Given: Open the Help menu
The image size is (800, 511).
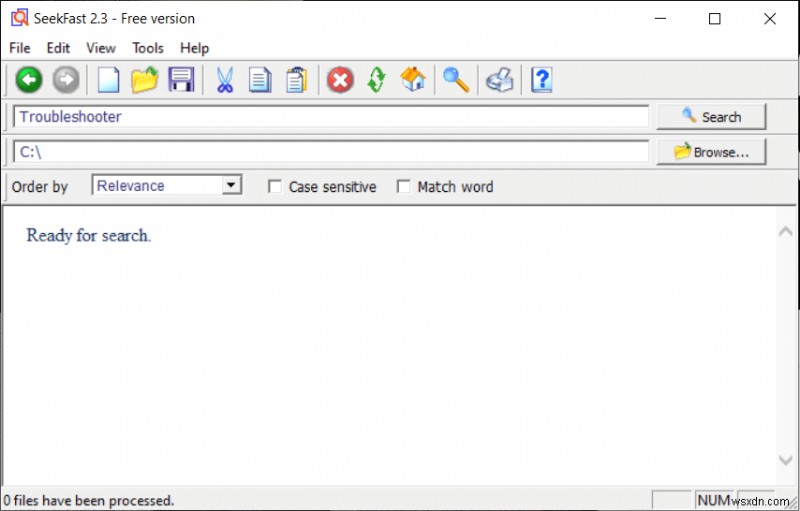Looking at the screenshot, I should pyautogui.click(x=194, y=48).
